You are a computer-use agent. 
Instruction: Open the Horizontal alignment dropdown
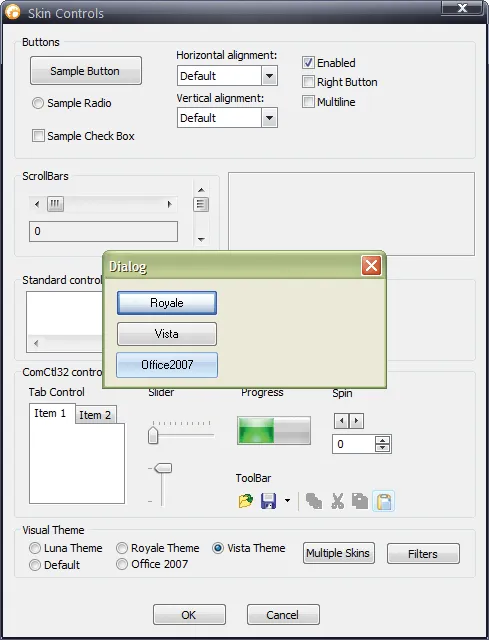pos(269,76)
